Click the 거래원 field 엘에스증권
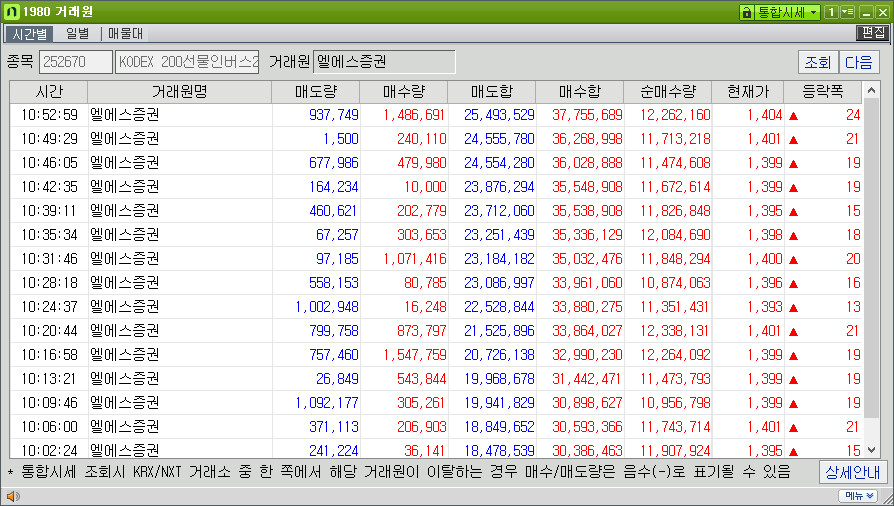The height and width of the screenshot is (506, 894). 384,62
